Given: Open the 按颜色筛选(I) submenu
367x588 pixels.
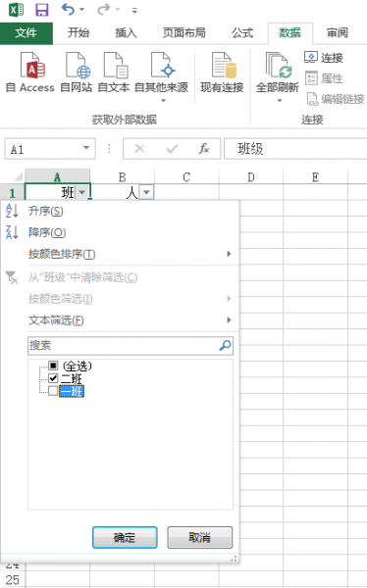Looking at the screenshot, I should click(120, 299).
